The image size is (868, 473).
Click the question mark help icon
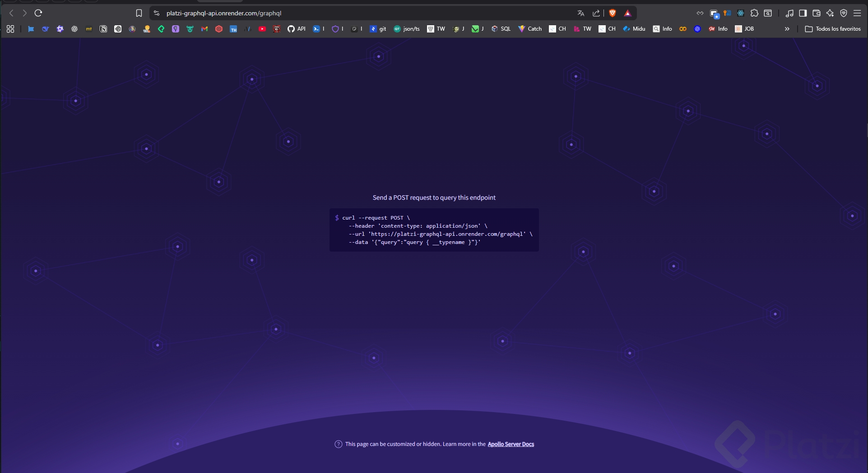pos(339,444)
